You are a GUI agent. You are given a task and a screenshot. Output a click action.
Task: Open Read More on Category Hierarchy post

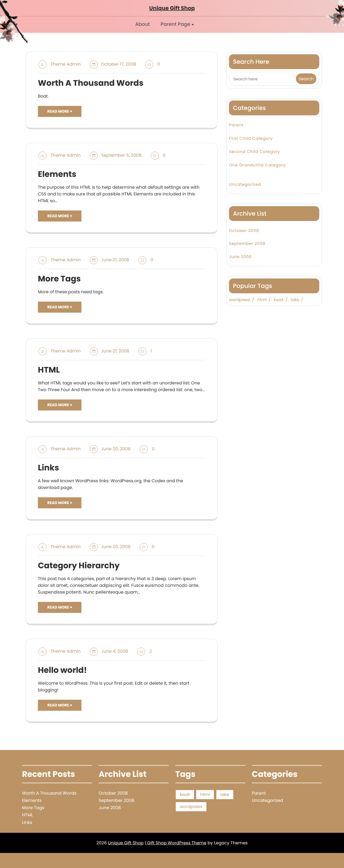pyautogui.click(x=60, y=607)
